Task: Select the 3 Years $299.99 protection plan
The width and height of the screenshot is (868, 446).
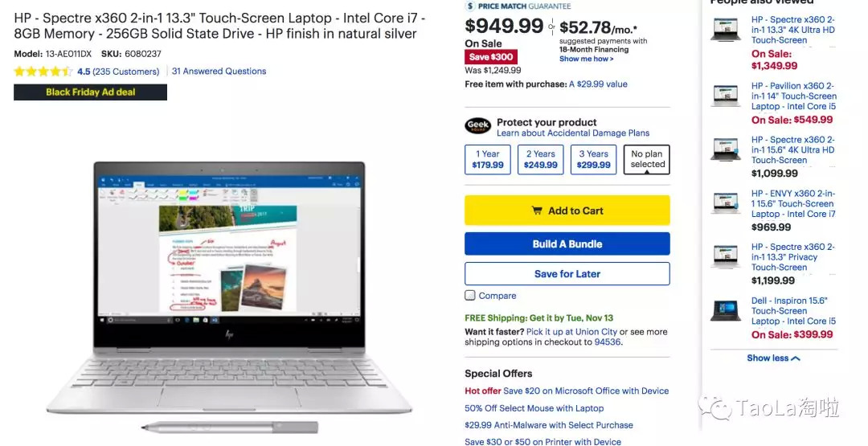Action: point(593,159)
